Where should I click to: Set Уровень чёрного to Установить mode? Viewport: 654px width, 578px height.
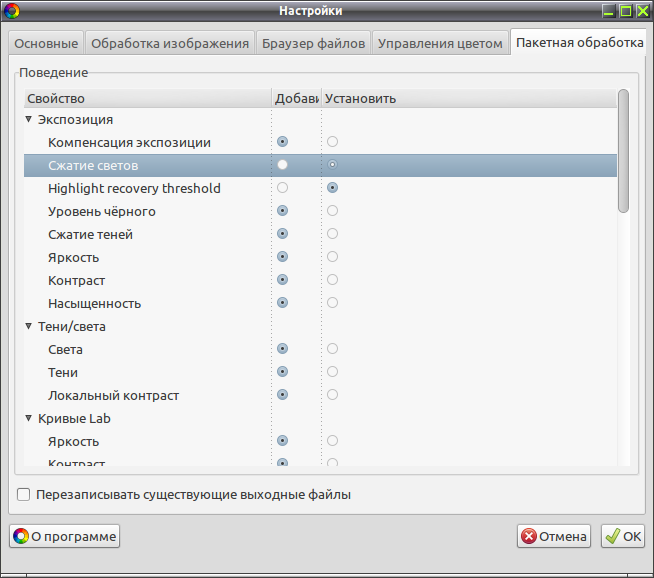[x=332, y=211]
